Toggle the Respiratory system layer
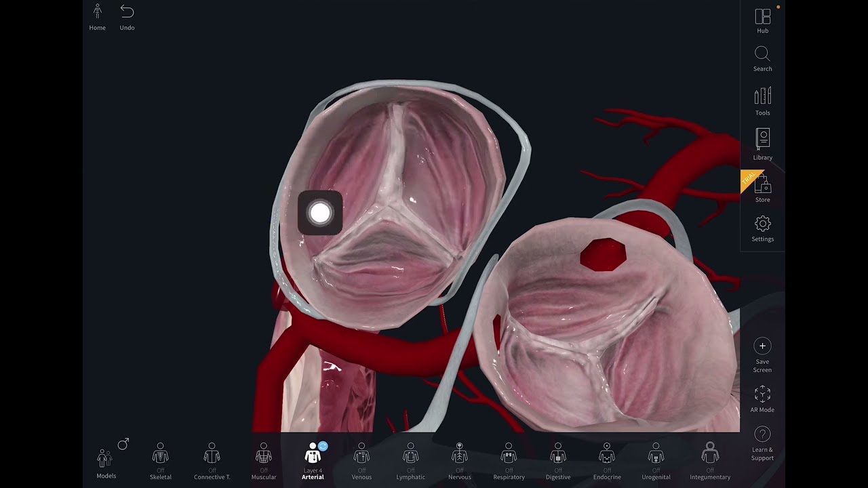868x488 pixels. pos(509,462)
